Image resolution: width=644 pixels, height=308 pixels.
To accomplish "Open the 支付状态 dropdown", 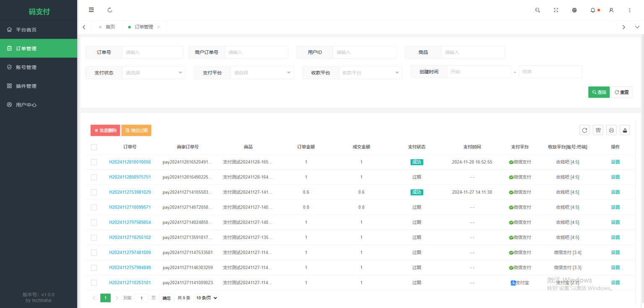I will pos(153,72).
